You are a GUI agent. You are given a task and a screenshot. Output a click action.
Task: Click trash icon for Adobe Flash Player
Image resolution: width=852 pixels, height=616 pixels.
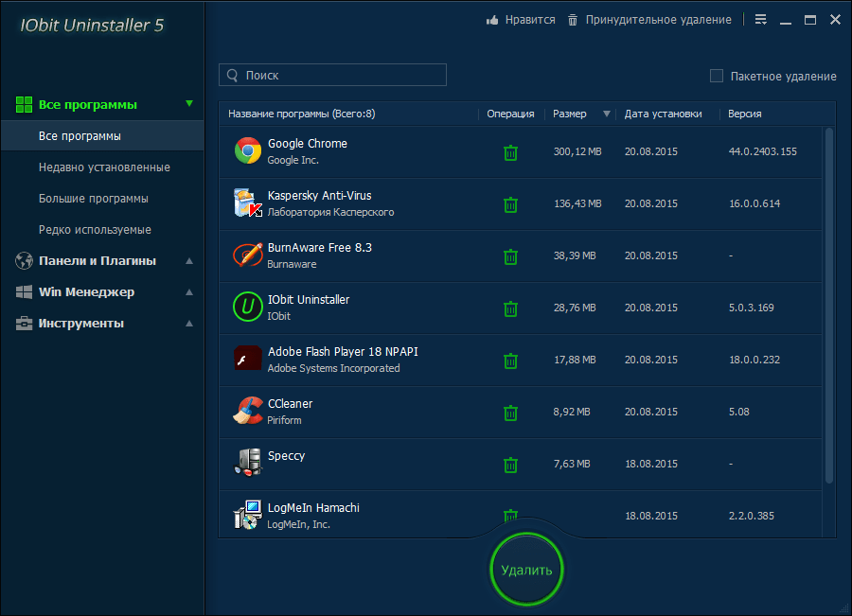pyautogui.click(x=510, y=361)
